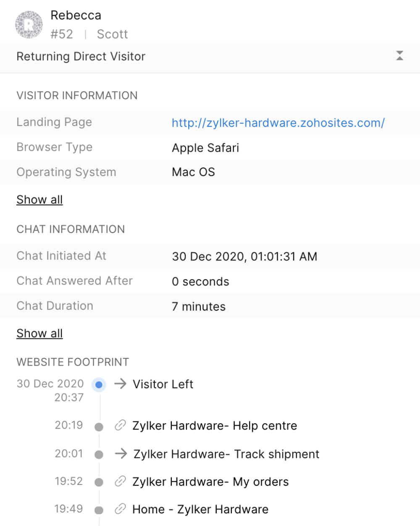
Task: Show all under Visitor Information
Action: pyautogui.click(x=39, y=199)
